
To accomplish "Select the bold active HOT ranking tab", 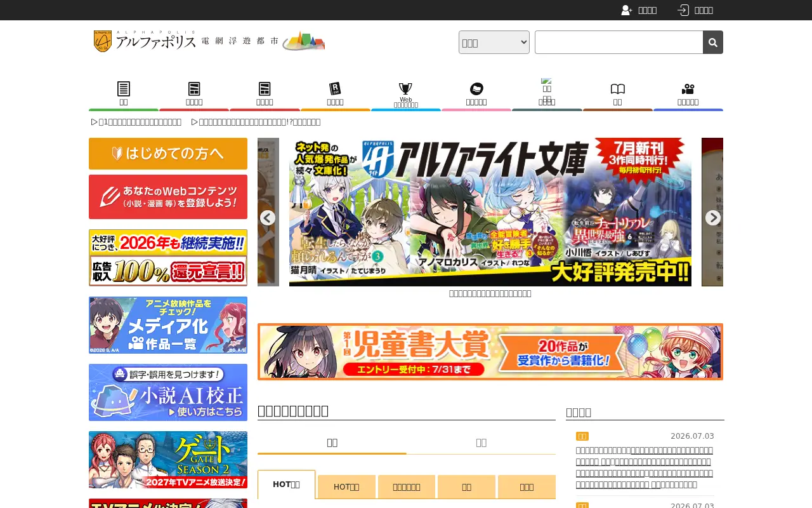I will 286,485.
